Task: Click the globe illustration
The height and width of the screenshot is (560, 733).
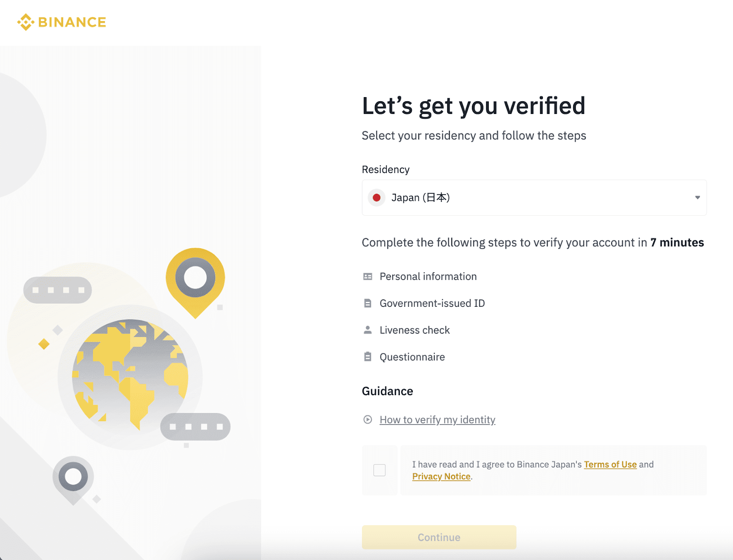Action: 130,375
